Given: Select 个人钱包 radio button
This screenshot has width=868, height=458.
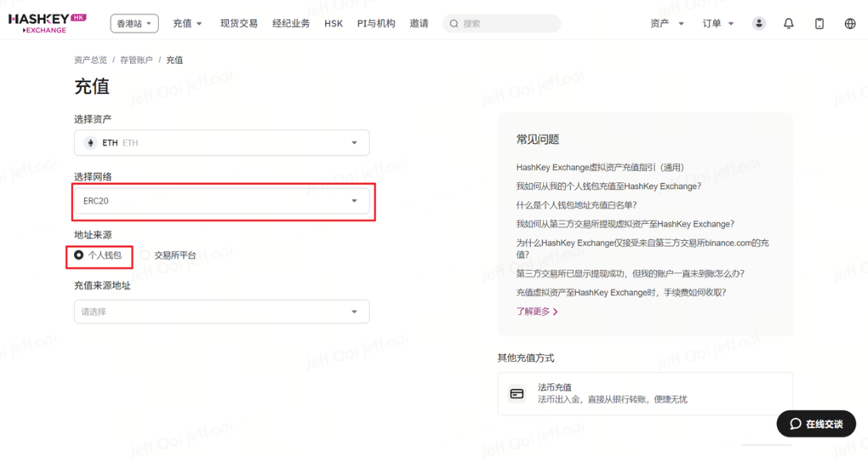Looking at the screenshot, I should (79, 255).
